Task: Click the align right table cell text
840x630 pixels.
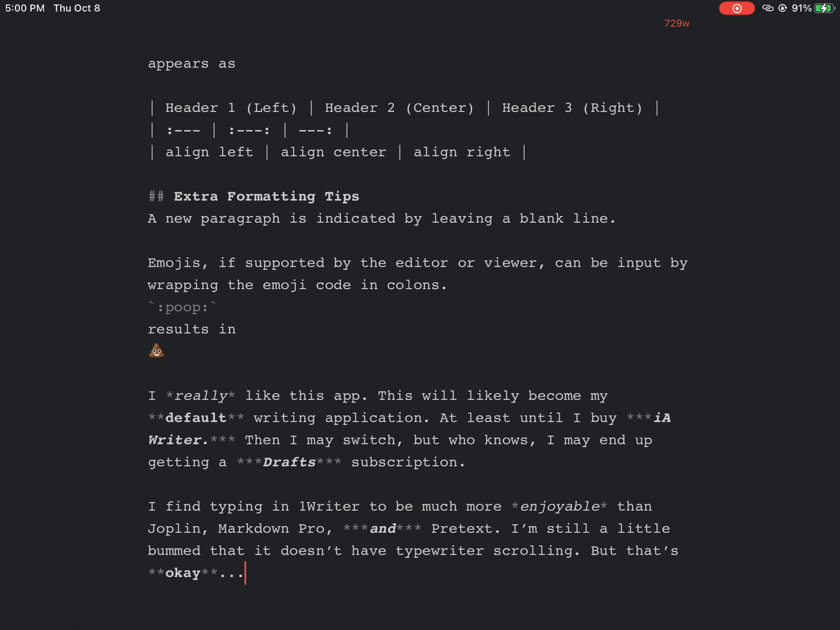Action: (462, 152)
